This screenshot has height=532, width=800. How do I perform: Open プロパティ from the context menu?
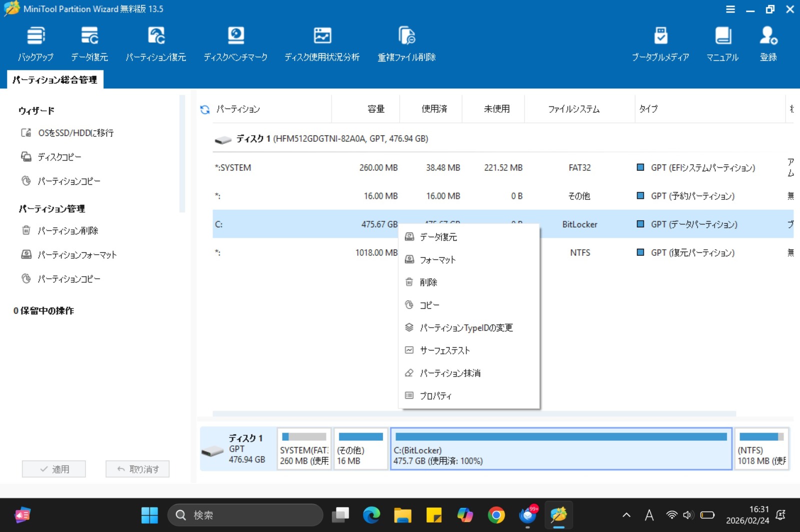[435, 396]
